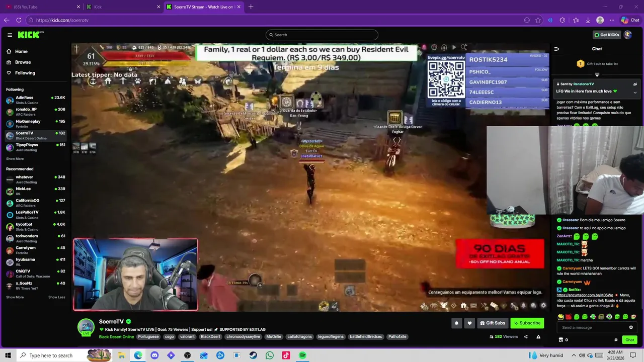Open Carrotyum recommended channel

pyautogui.click(x=35, y=249)
